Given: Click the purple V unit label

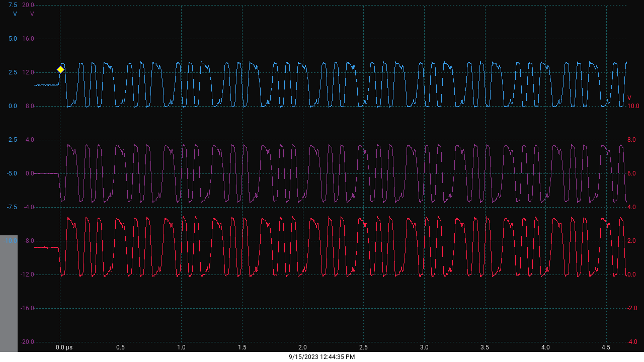Looking at the screenshot, I should (32, 14).
